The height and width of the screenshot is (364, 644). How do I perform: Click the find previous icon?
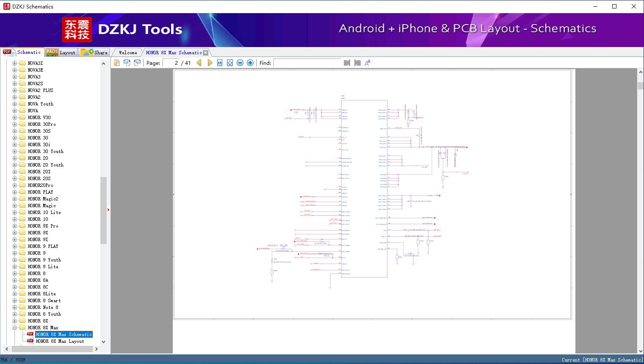click(x=347, y=63)
